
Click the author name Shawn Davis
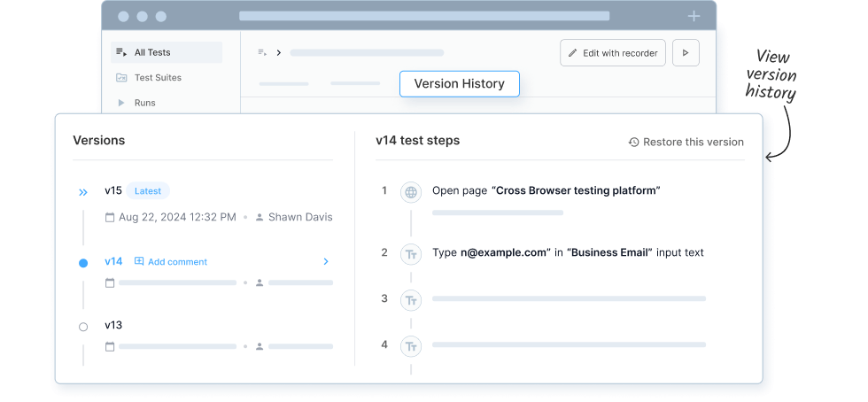point(300,218)
